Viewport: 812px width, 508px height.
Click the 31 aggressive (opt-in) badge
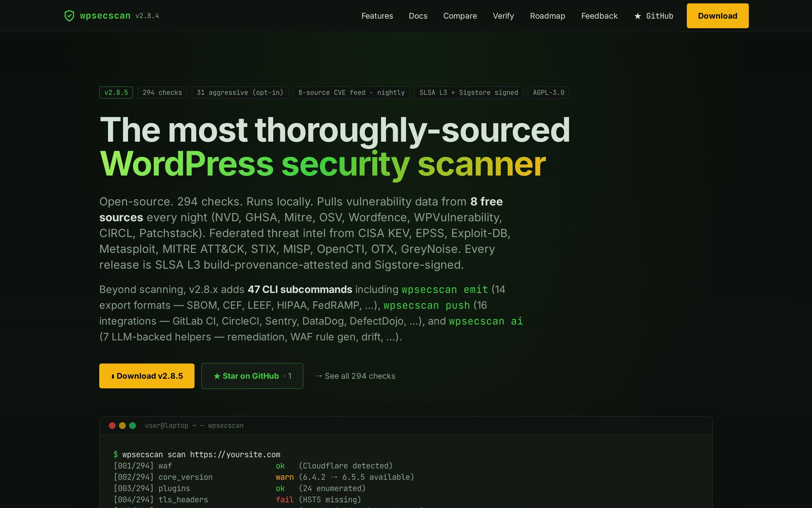tap(240, 92)
